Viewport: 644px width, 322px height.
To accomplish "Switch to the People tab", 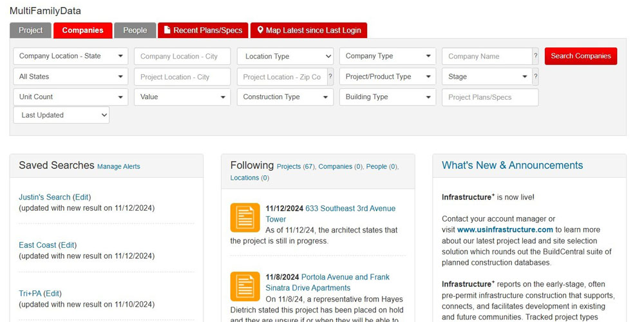I will [x=135, y=30].
